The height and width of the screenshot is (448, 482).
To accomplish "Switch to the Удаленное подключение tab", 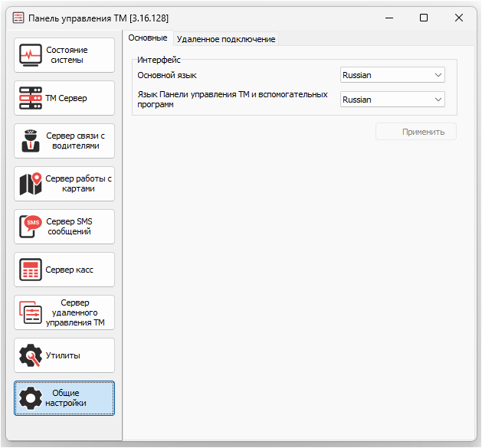I will click(226, 39).
